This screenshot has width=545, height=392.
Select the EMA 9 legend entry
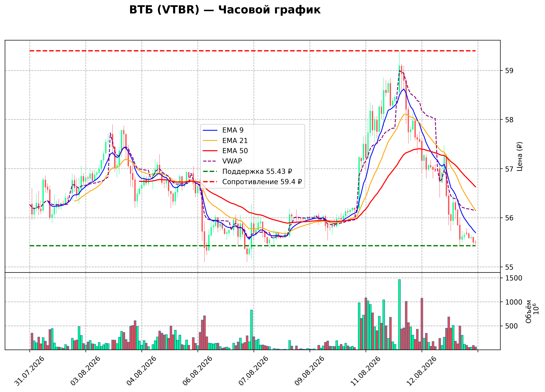pyautogui.click(x=223, y=130)
